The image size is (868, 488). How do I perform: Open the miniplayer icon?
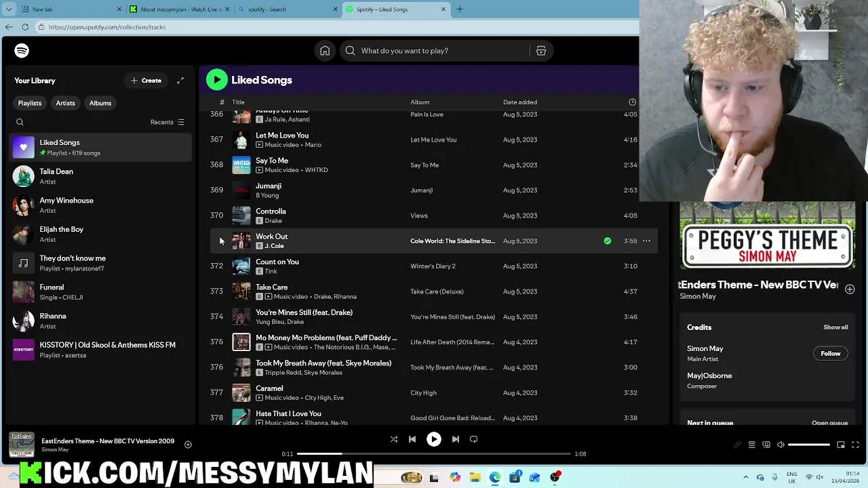point(841,445)
